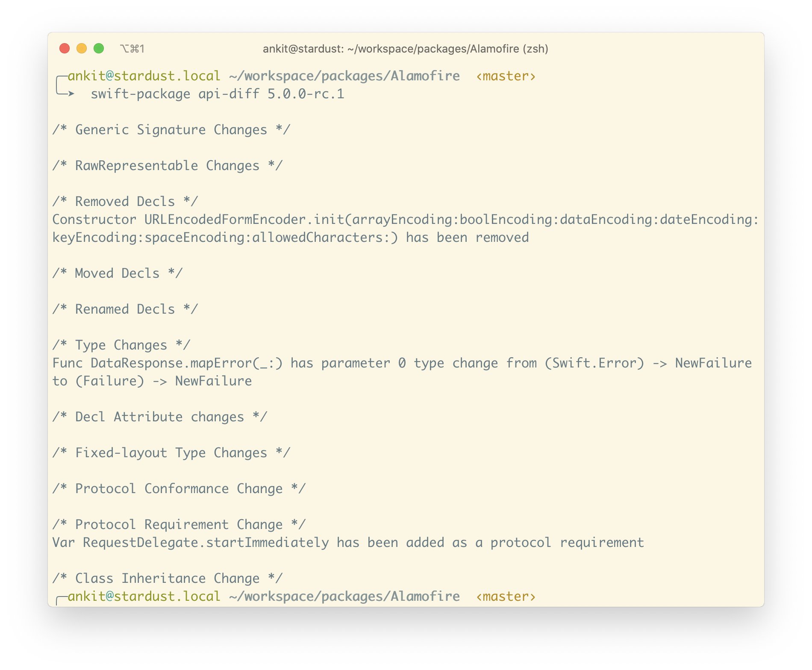Place cursor on swift-package api-diff command
This screenshot has height=670, width=812.
click(217, 94)
